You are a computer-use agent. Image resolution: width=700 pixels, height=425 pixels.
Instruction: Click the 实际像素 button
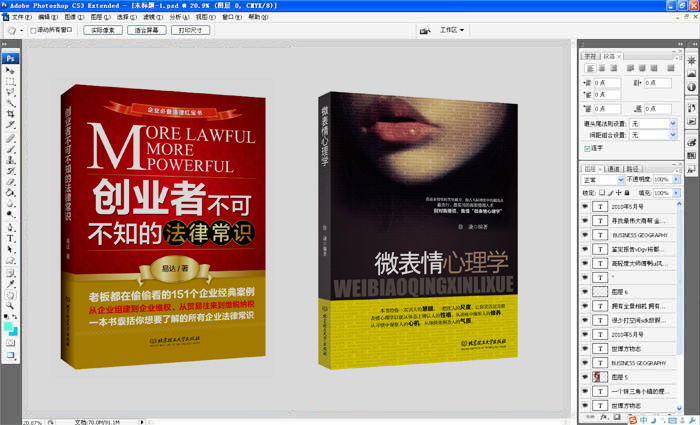(x=99, y=31)
